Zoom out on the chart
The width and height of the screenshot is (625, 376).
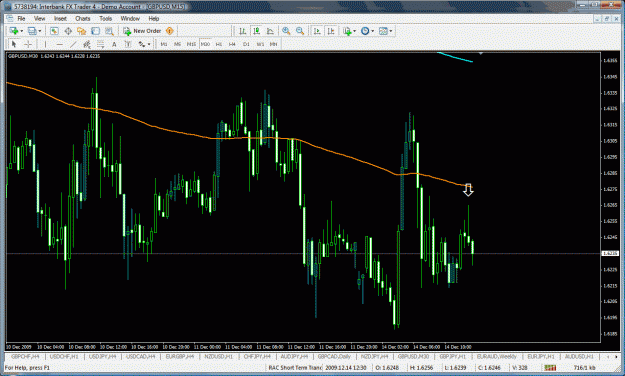300,31
